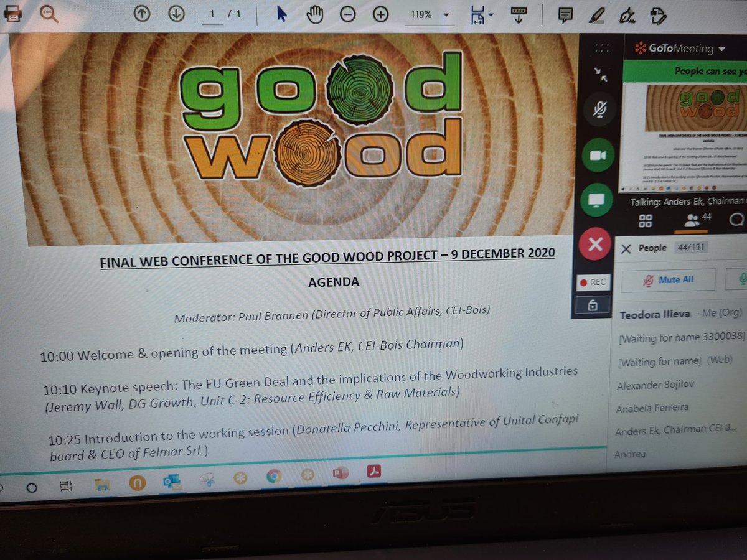Image resolution: width=747 pixels, height=560 pixels.
Task: Open Outlook from the taskbar
Action: pyautogui.click(x=171, y=482)
